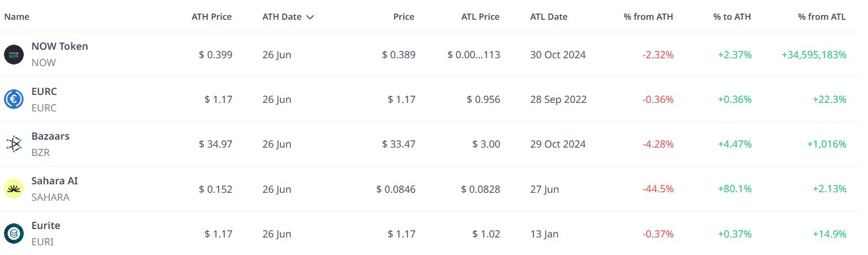Screen dimensions: 868x255
Task: Sort by the Price column header
Action: 404,17
